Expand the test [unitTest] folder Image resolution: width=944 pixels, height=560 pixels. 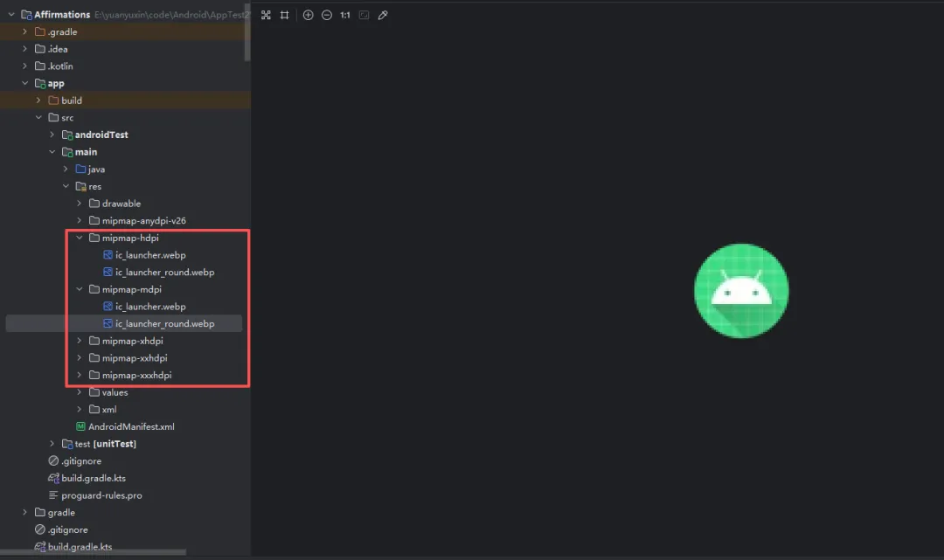pos(52,443)
